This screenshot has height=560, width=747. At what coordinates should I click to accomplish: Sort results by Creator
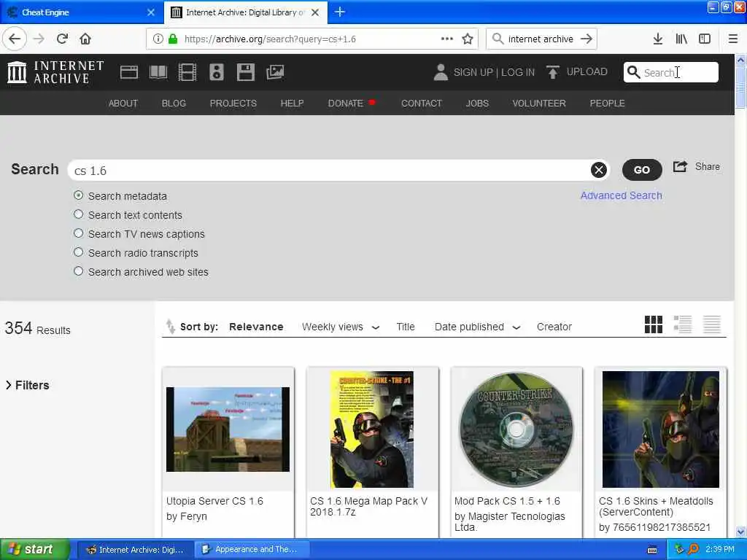(554, 327)
